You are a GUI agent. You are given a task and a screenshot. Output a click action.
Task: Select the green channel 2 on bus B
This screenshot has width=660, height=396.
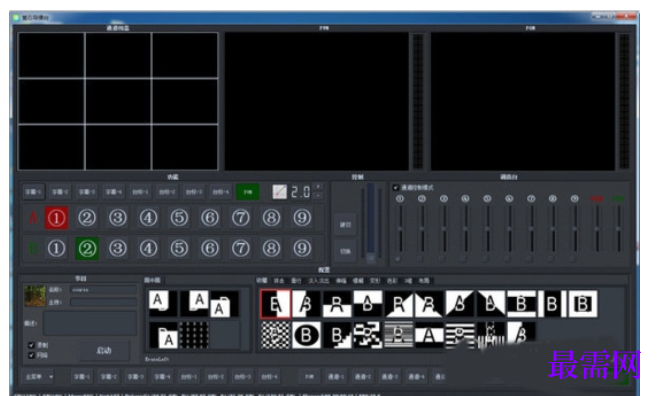(x=87, y=248)
